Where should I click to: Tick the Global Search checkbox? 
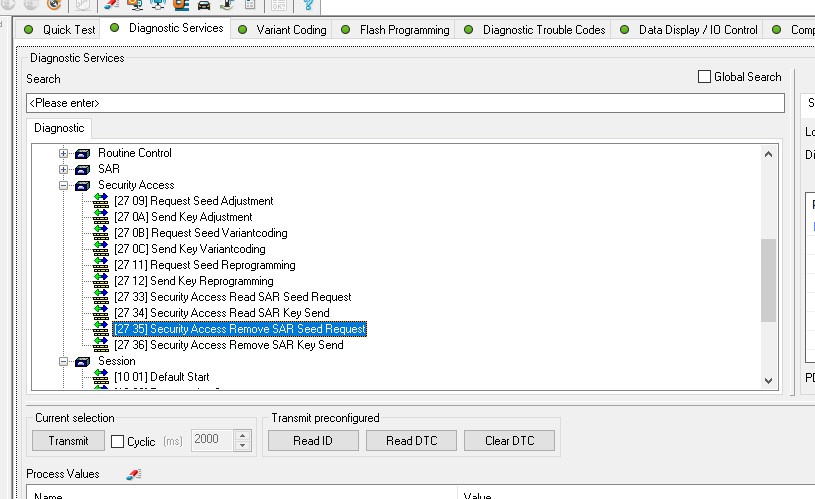(704, 77)
